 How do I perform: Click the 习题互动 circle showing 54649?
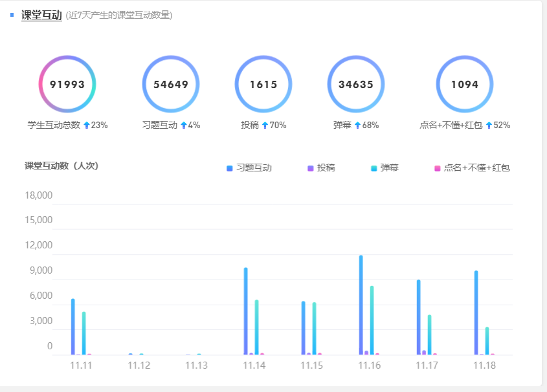[171, 84]
